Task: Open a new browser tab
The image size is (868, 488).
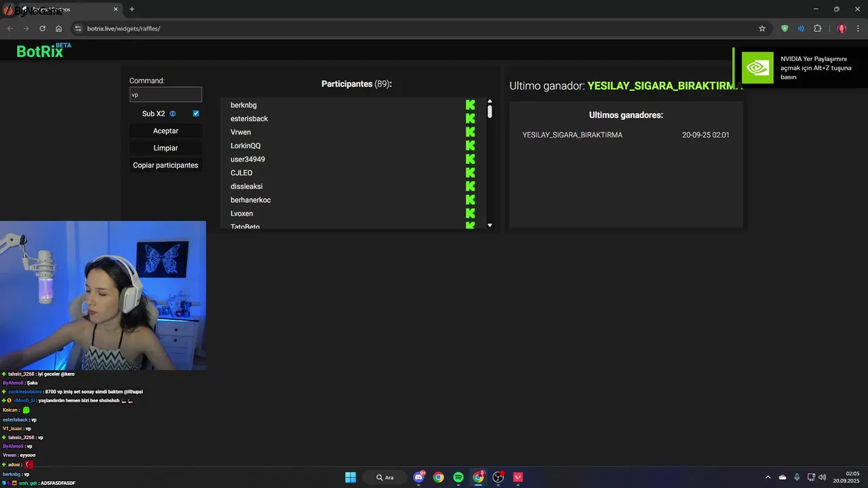Action: tap(132, 9)
